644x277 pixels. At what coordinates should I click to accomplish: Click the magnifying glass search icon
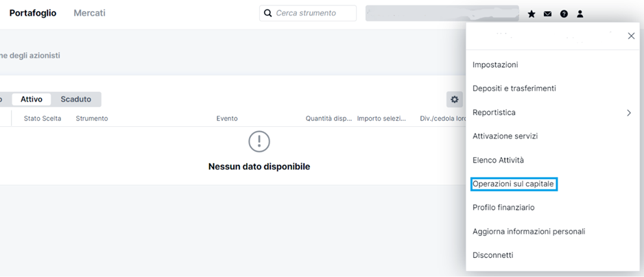[267, 13]
